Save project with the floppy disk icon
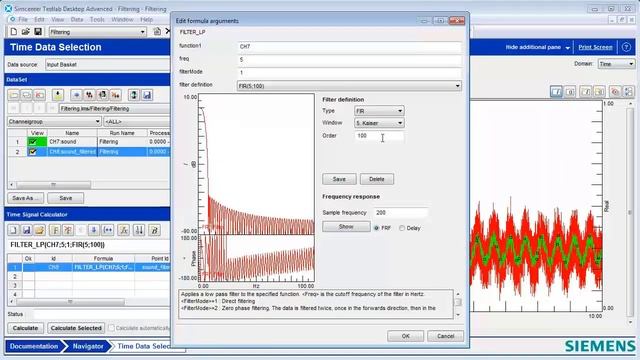The height and width of the screenshot is (360, 640). coord(38,32)
